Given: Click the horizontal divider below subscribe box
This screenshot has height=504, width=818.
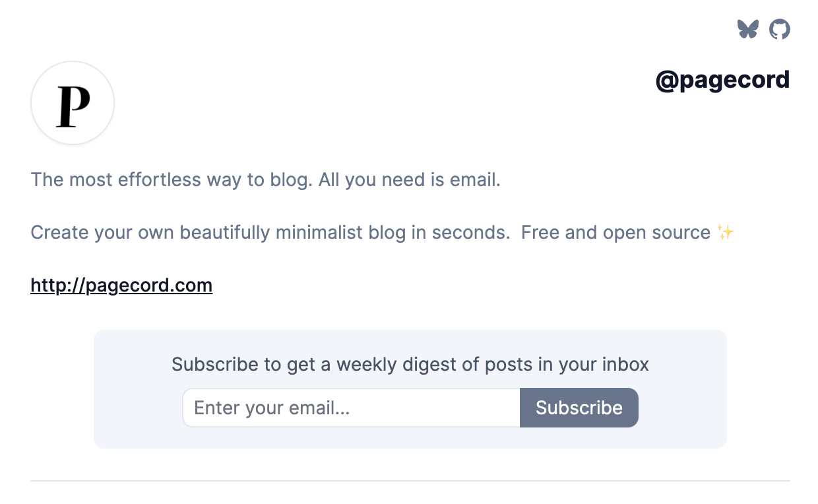Looking at the screenshot, I should click(x=410, y=481).
